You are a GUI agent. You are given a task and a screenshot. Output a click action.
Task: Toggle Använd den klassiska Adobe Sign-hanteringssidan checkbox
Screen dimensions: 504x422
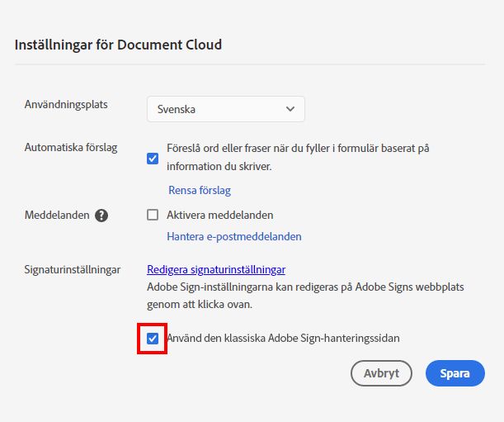click(153, 339)
